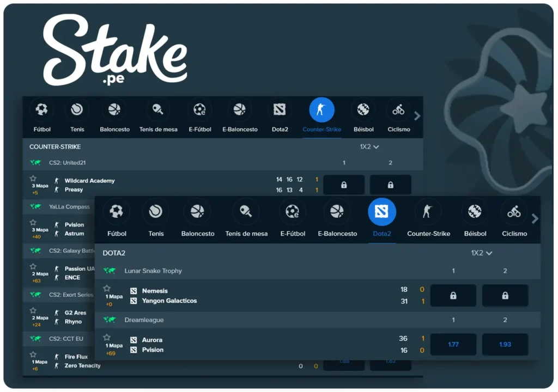Click locked odds 1 for Nemesis
This screenshot has width=558, height=392.
pos(453,295)
